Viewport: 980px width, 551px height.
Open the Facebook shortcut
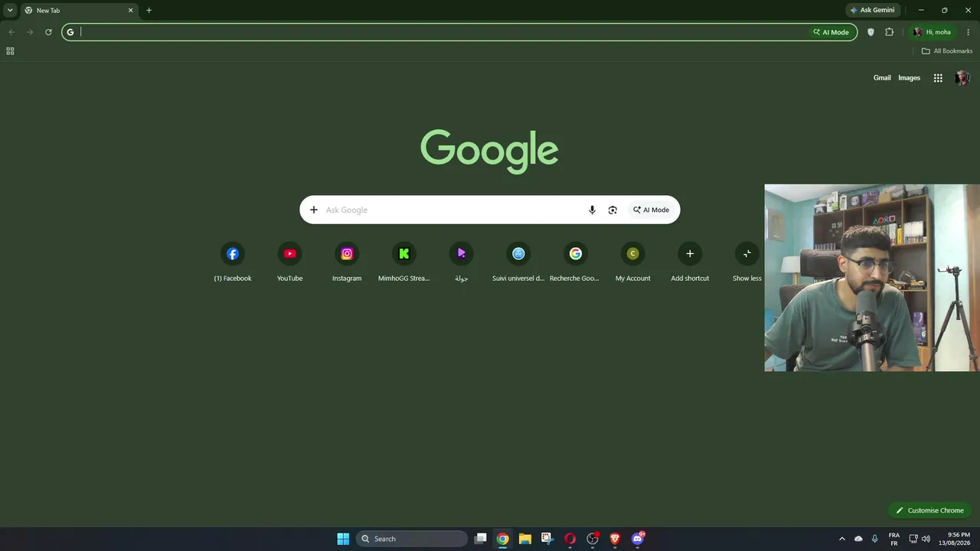[x=233, y=254]
